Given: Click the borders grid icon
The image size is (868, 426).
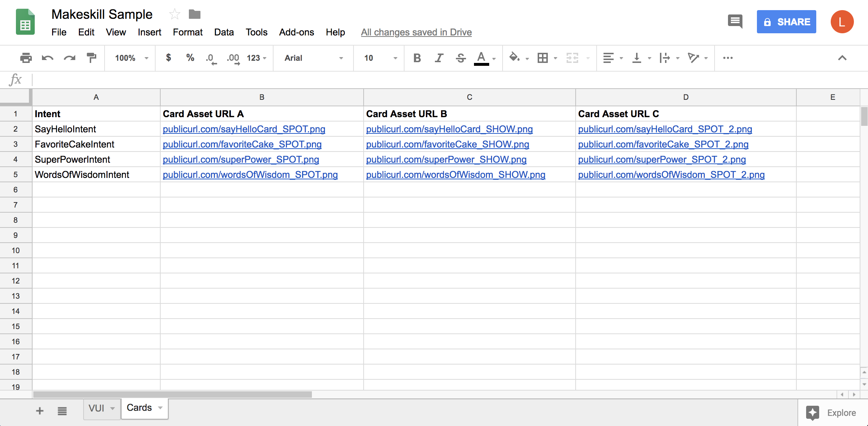Looking at the screenshot, I should click(542, 58).
